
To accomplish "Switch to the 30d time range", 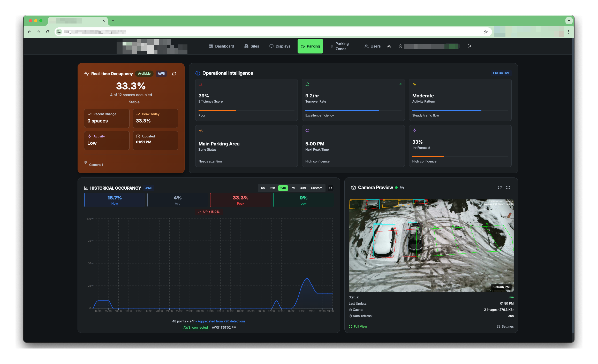I will pos(302,188).
